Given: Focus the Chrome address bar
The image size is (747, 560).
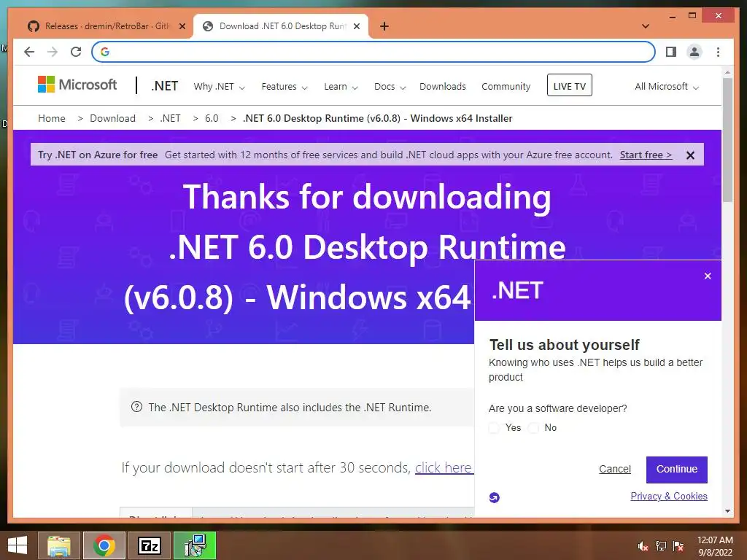Looking at the screenshot, I should click(373, 52).
